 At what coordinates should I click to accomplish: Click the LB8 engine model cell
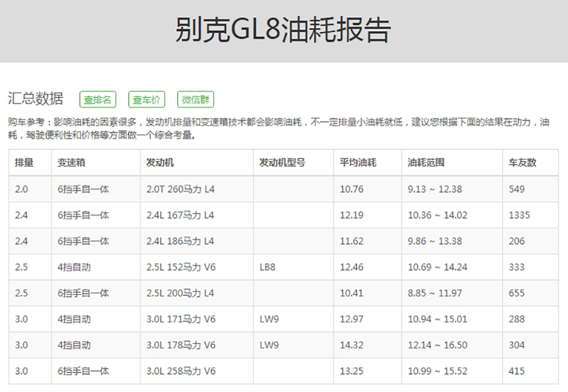(x=268, y=267)
